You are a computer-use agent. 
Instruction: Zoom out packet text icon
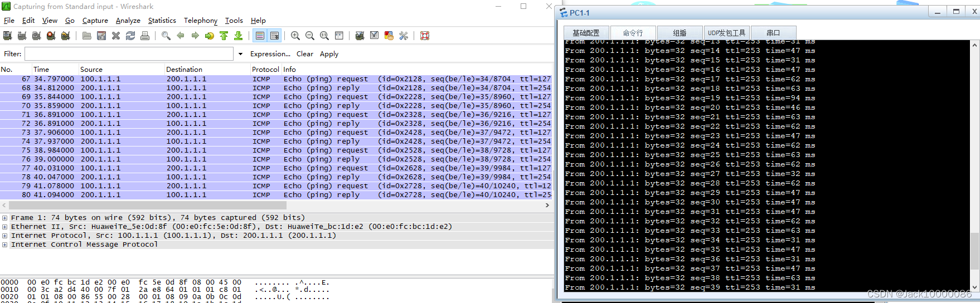[310, 36]
